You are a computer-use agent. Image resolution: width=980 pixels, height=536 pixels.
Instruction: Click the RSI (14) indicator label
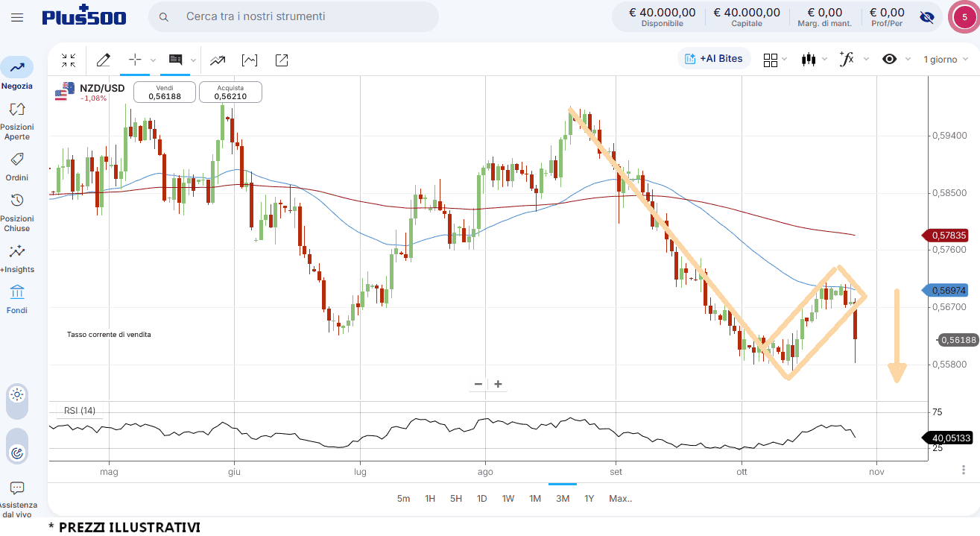[x=80, y=410]
